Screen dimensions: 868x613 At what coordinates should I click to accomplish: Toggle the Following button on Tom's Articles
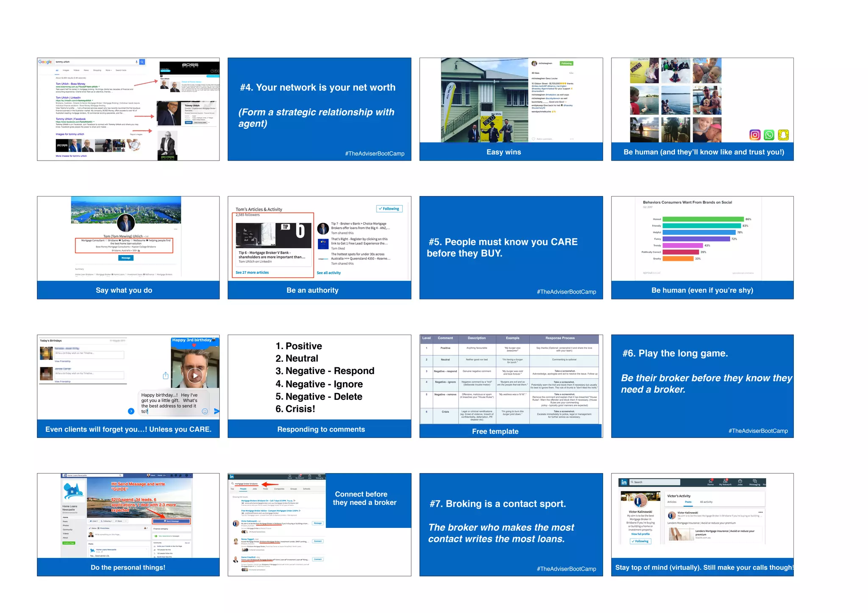point(389,209)
